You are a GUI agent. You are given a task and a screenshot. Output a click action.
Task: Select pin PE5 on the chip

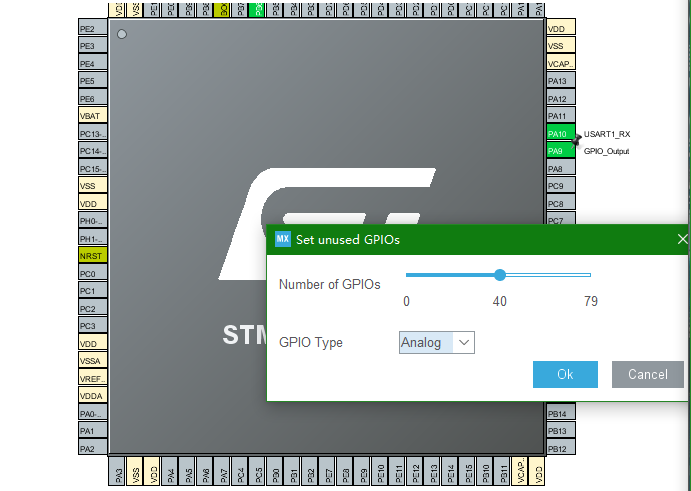tap(93, 80)
